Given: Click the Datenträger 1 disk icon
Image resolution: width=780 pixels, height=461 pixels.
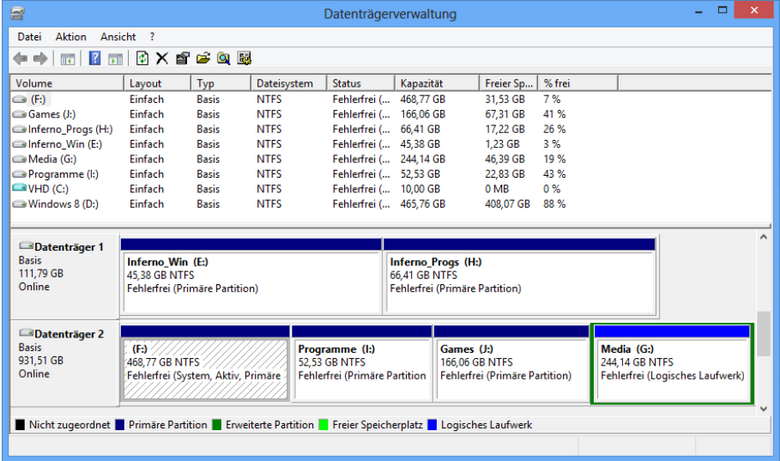Looking at the screenshot, I should tap(26, 246).
